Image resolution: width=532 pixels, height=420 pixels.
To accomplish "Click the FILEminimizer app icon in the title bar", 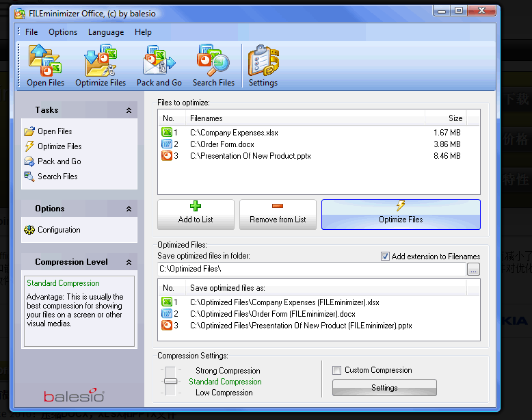I will [20, 14].
